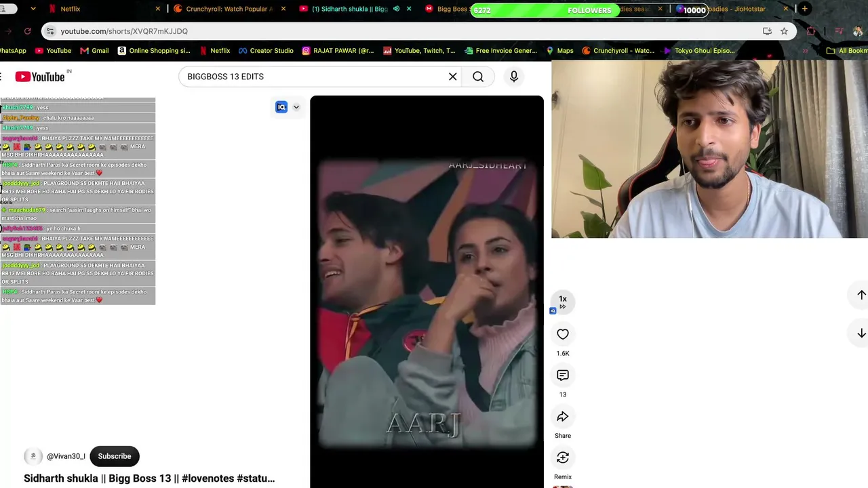Open the comments for this Short
The image size is (868, 488).
click(563, 375)
